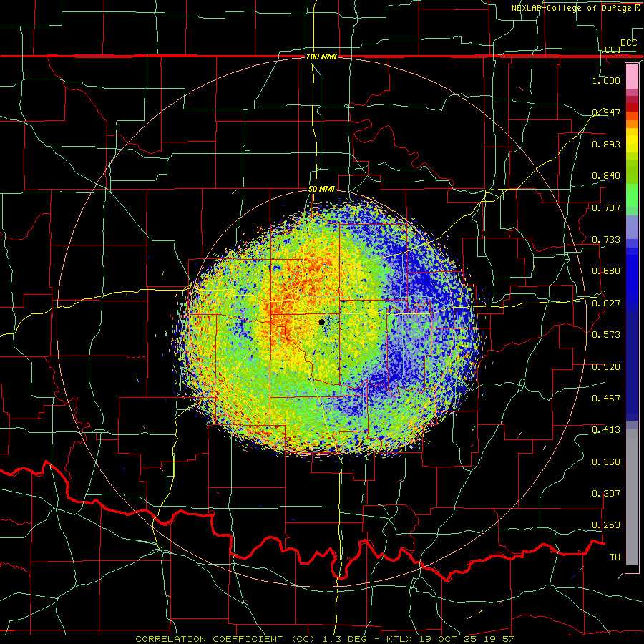The image size is (644, 644).
Task: Click the [CC] product label
Action: 611,49
